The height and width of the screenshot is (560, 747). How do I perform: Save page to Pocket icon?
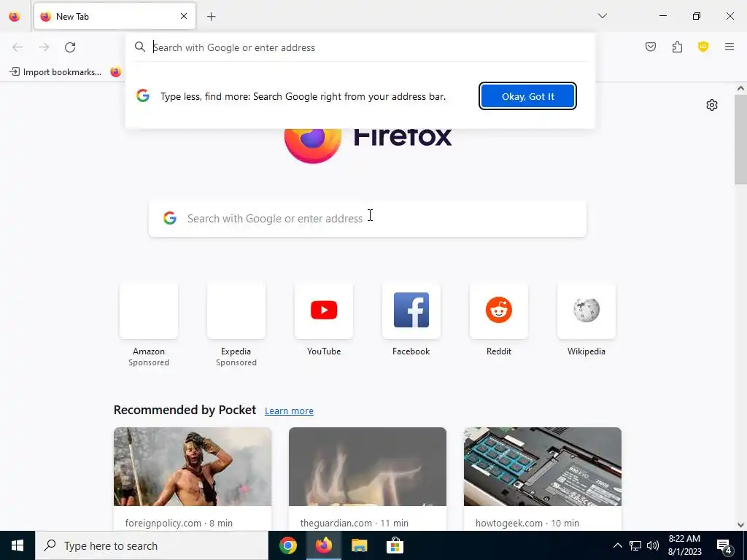pos(651,47)
